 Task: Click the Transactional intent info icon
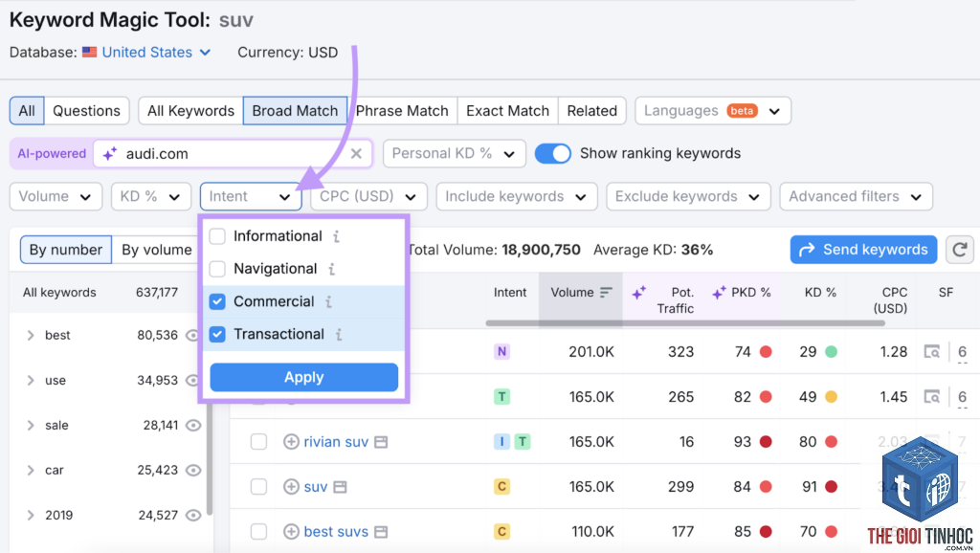(339, 334)
